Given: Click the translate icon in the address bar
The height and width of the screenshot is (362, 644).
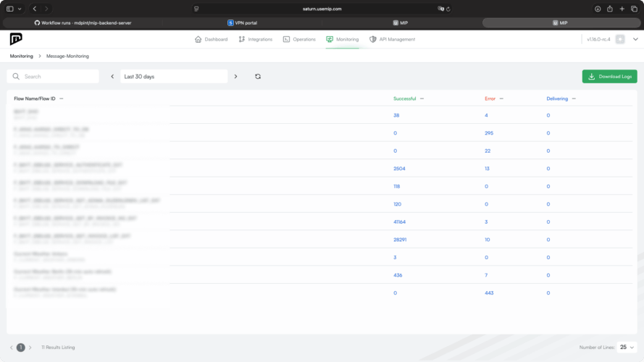Looking at the screenshot, I should (x=440, y=9).
